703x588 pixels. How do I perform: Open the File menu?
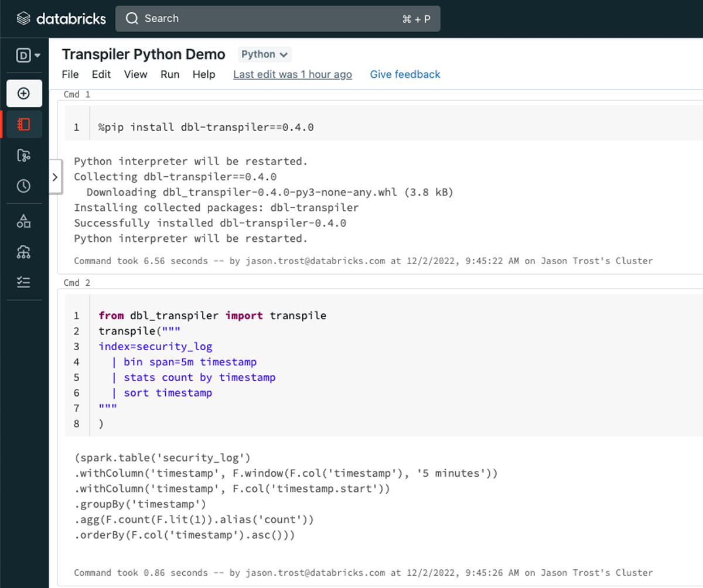(x=70, y=74)
